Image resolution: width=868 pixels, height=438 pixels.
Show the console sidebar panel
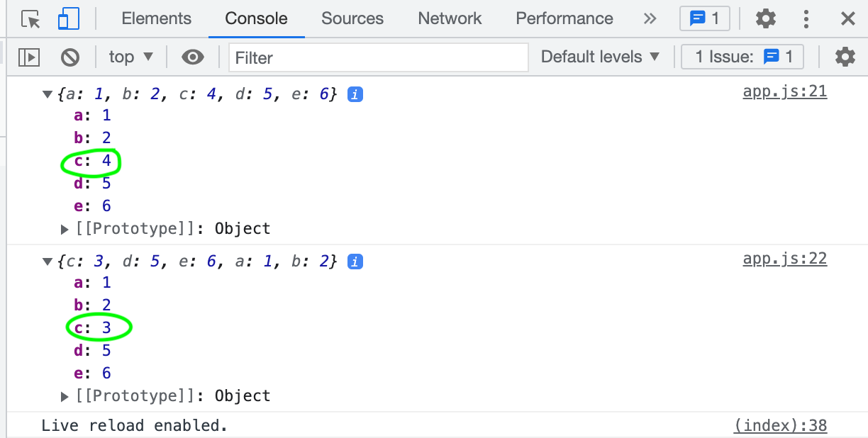[x=29, y=57]
